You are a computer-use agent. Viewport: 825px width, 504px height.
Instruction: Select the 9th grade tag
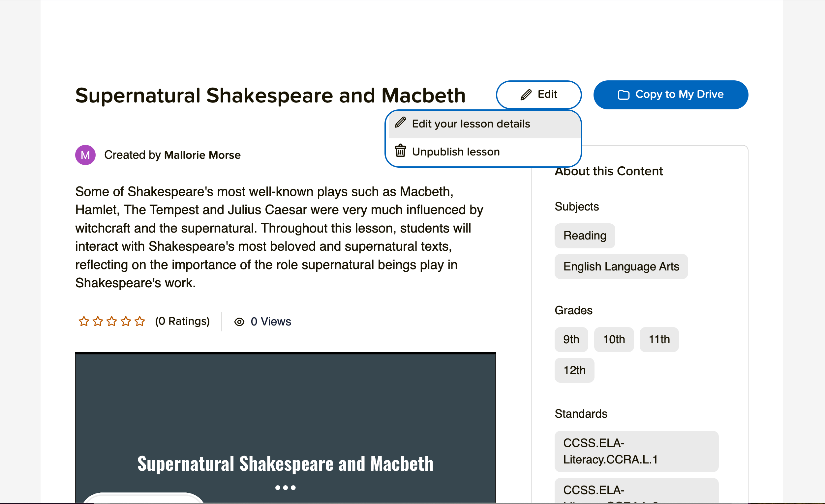(x=571, y=339)
